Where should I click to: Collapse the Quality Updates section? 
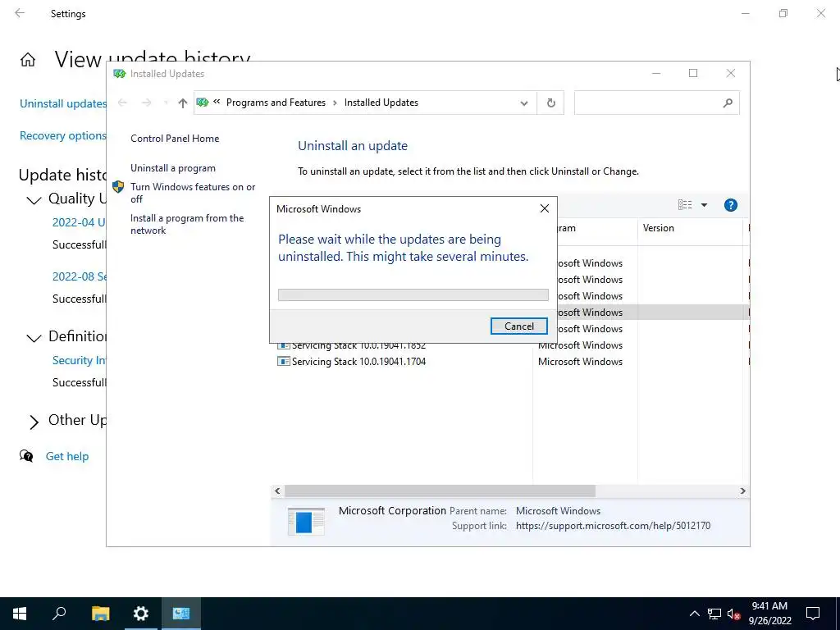[34, 200]
